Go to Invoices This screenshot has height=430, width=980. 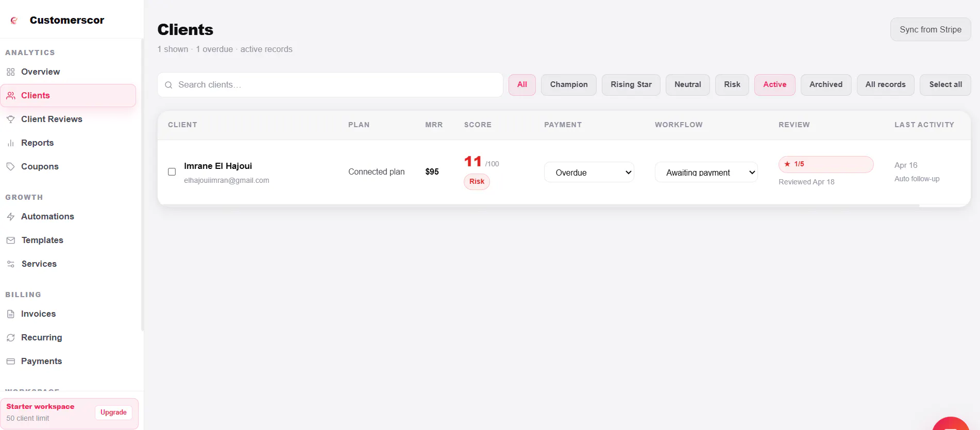coord(68,314)
